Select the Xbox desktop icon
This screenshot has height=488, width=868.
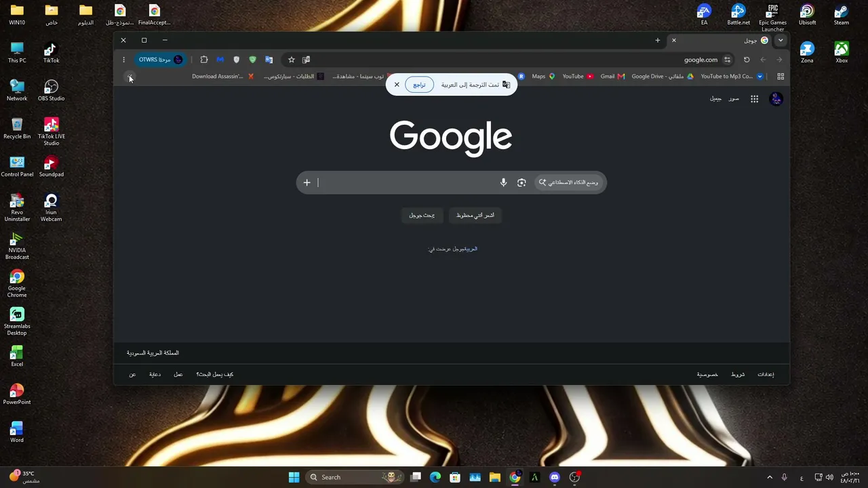click(842, 53)
